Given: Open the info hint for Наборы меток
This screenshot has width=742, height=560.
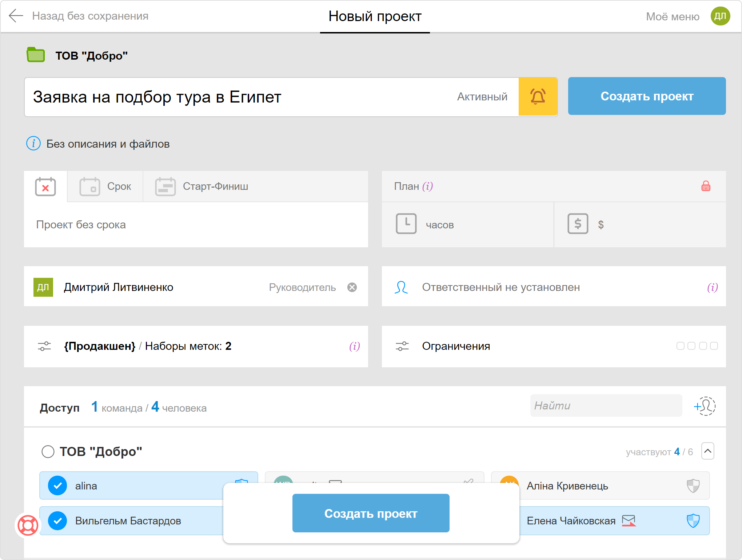Looking at the screenshot, I should click(x=354, y=346).
